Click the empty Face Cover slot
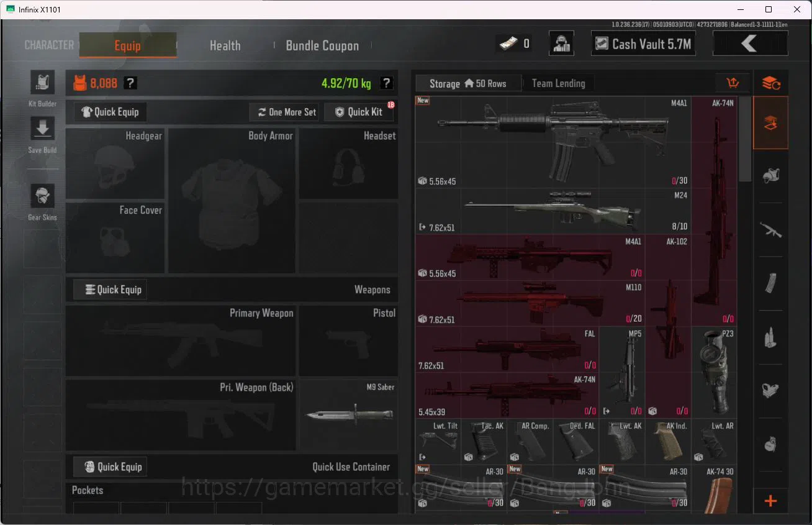 [x=115, y=237]
